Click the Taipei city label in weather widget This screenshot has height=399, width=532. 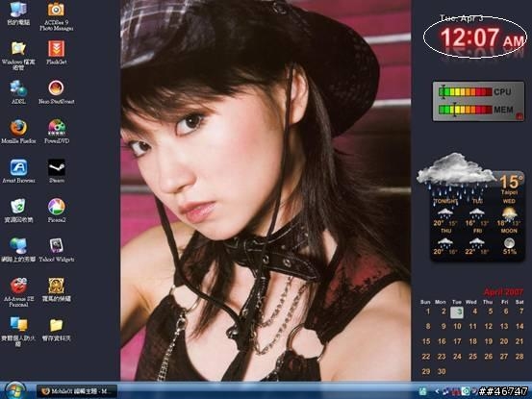[509, 192]
